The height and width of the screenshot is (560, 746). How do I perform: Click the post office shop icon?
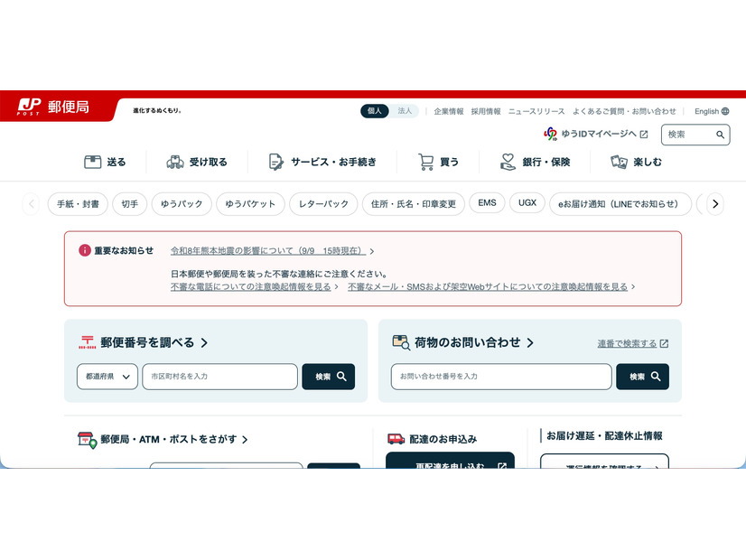87,440
